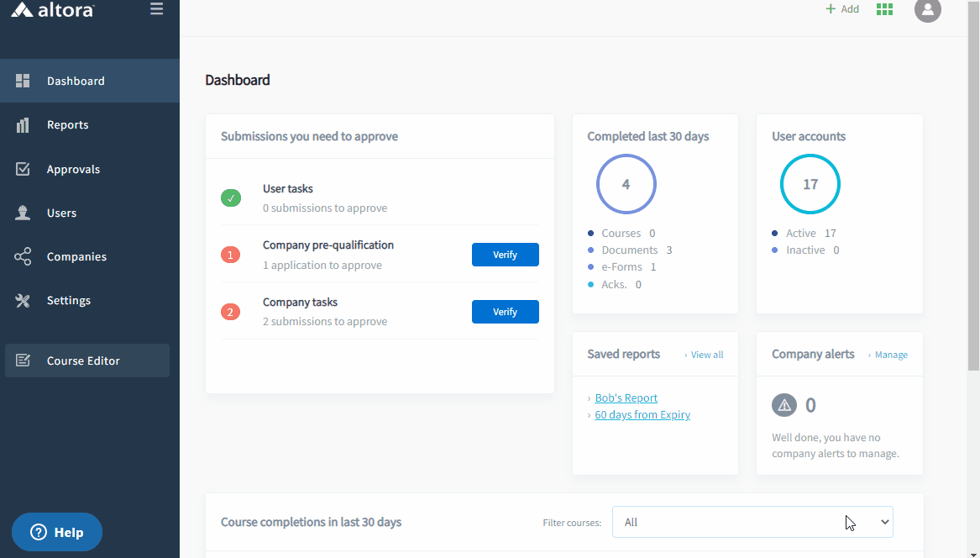Open Dashboard in the sidebar menu

[x=76, y=82]
